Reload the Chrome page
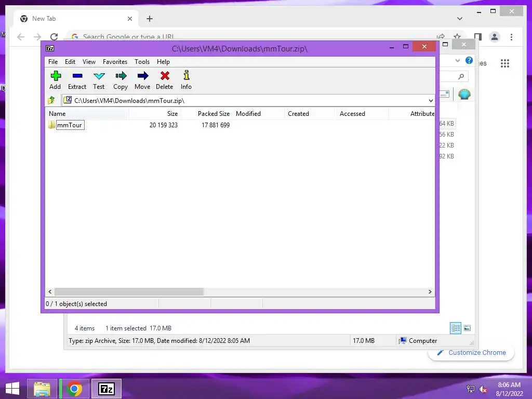Screen dimensions: 532x399 coord(54,37)
